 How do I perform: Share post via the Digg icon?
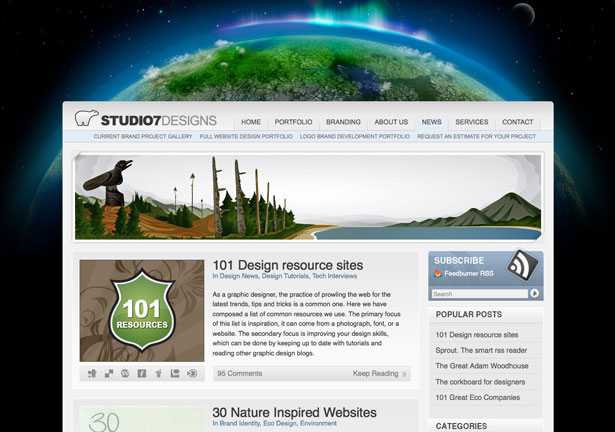click(92, 374)
